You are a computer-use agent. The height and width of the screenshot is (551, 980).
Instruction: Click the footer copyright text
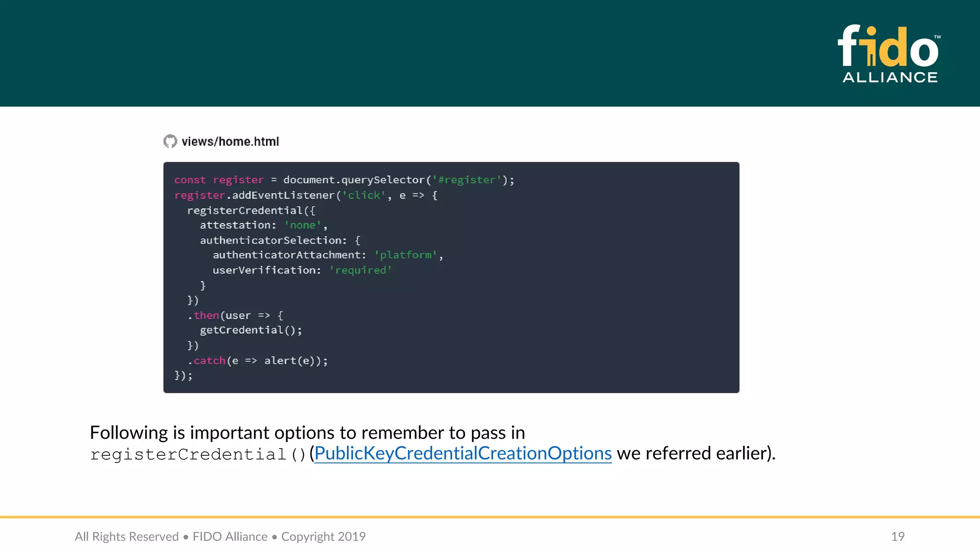(220, 537)
